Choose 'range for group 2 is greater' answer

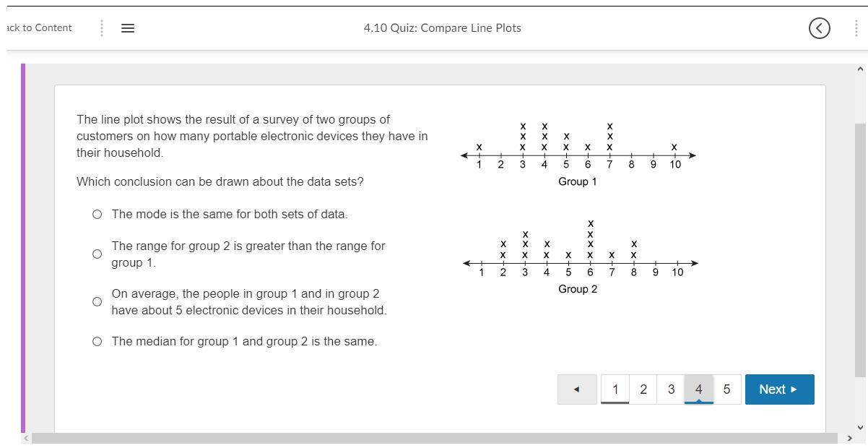point(97,254)
